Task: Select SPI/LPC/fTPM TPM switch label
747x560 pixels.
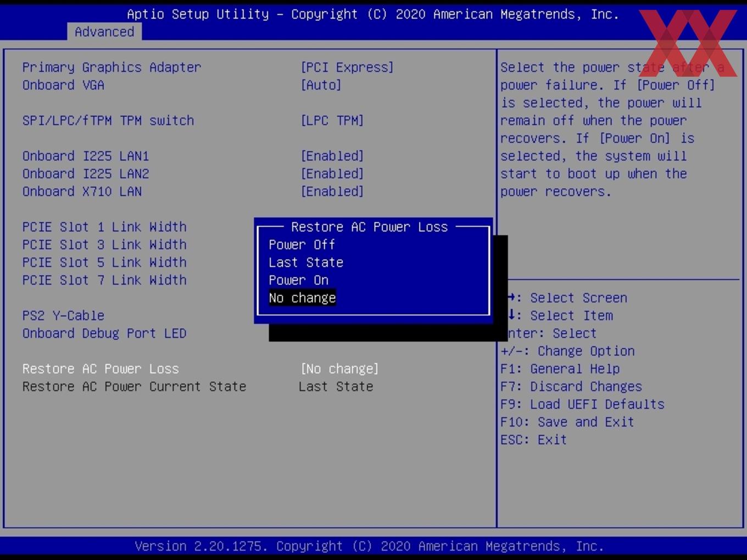Action: (x=108, y=121)
